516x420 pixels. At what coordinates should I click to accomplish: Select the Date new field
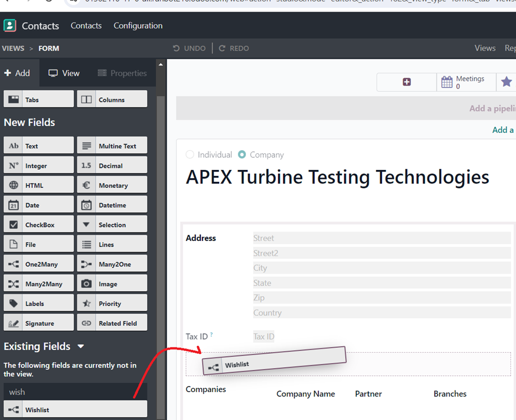click(x=39, y=205)
